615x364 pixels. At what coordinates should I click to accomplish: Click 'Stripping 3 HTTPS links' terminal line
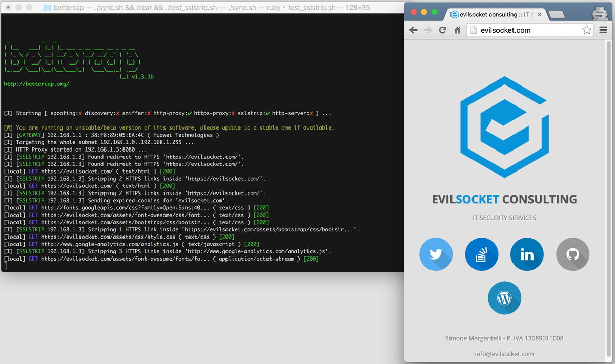pyautogui.click(x=167, y=251)
